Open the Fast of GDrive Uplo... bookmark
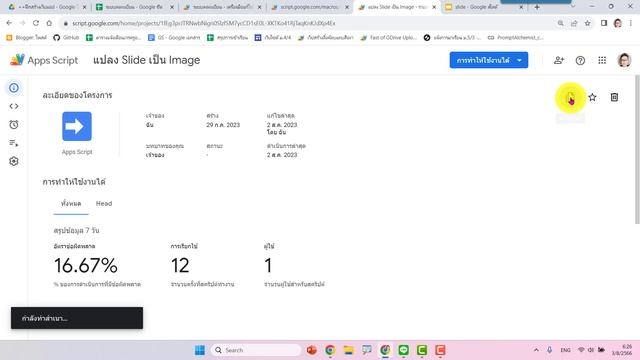 [389, 38]
